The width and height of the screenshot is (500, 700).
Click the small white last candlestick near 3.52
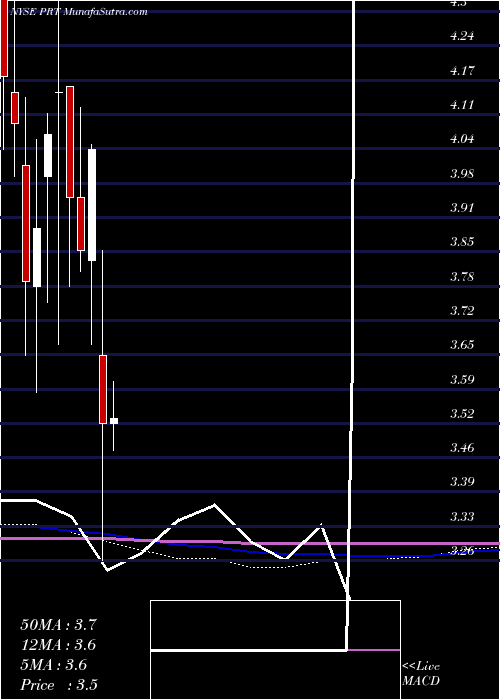click(114, 421)
